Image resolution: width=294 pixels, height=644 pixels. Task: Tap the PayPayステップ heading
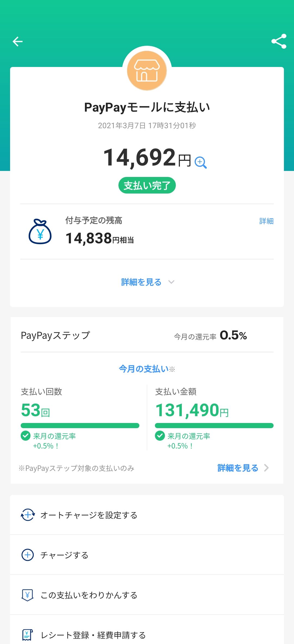click(x=56, y=336)
